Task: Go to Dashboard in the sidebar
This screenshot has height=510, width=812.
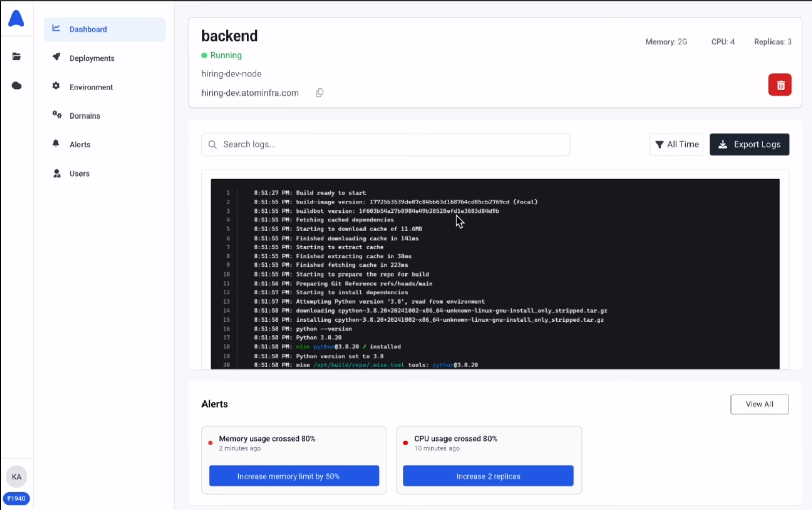Action: (104, 29)
